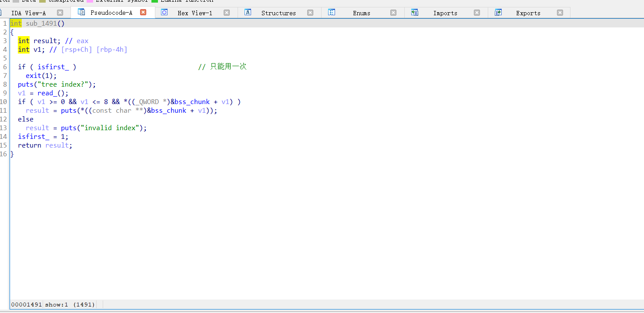Click the else keyword

[26, 119]
